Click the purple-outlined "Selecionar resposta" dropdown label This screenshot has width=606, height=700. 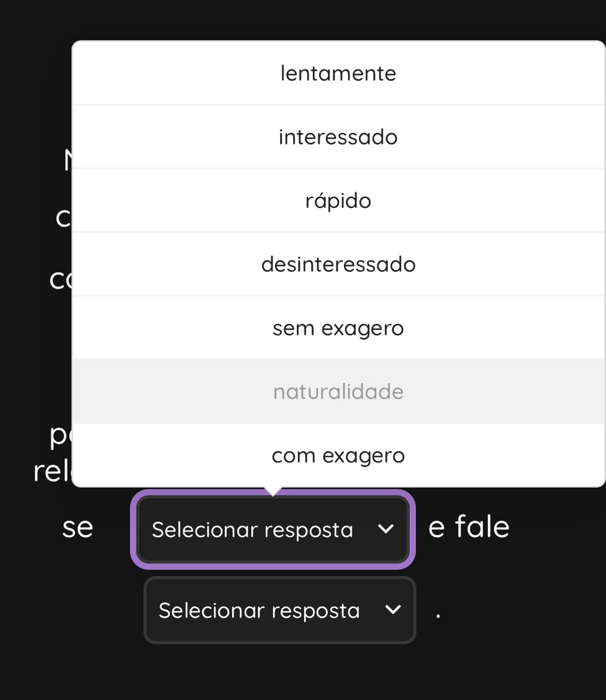click(252, 529)
